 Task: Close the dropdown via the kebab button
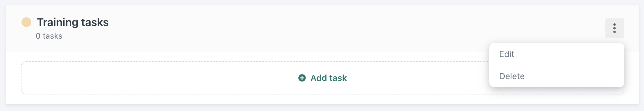(615, 28)
